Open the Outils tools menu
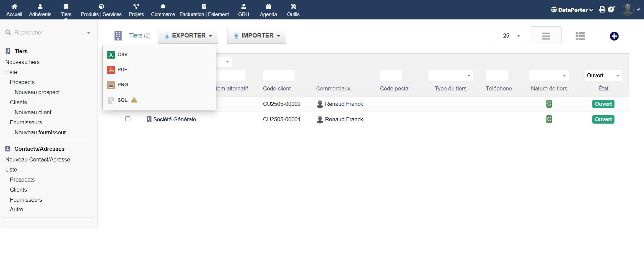This screenshot has width=644, height=274. (293, 10)
